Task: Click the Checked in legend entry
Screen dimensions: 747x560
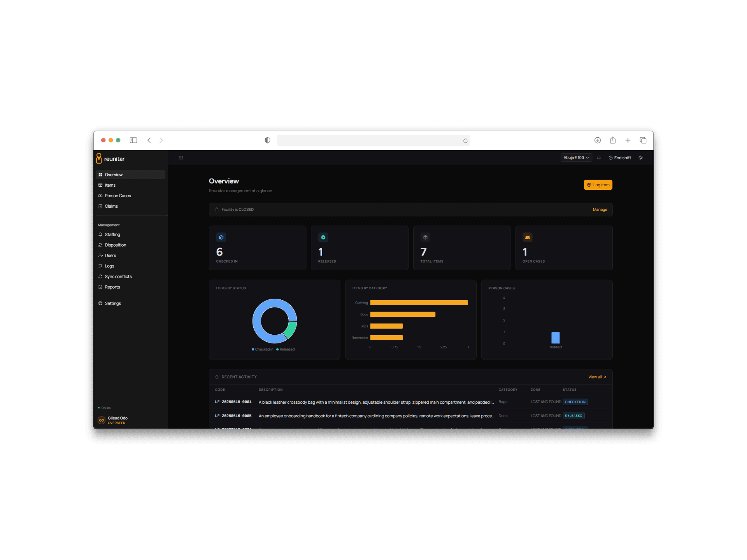Action: point(263,349)
